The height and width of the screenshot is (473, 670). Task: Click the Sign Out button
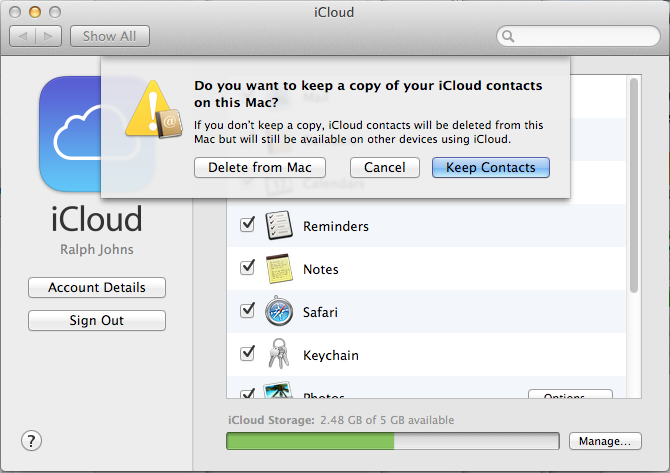click(97, 321)
